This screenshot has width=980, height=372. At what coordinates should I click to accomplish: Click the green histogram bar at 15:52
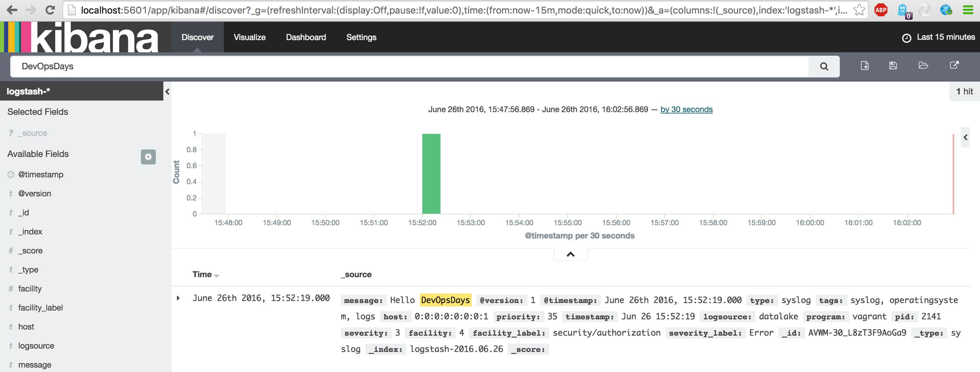(x=431, y=174)
